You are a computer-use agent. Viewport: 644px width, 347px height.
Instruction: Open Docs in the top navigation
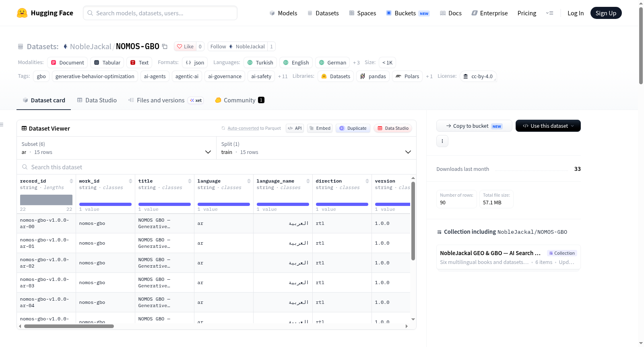451,13
